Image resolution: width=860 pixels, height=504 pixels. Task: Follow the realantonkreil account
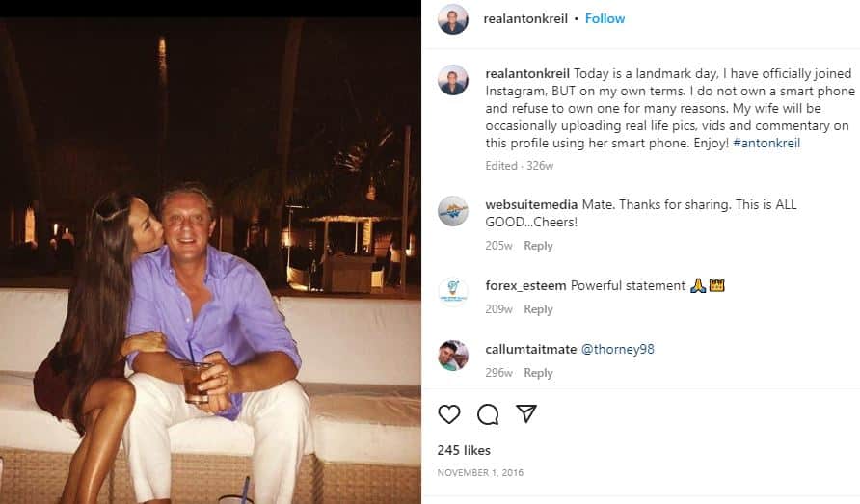click(605, 18)
